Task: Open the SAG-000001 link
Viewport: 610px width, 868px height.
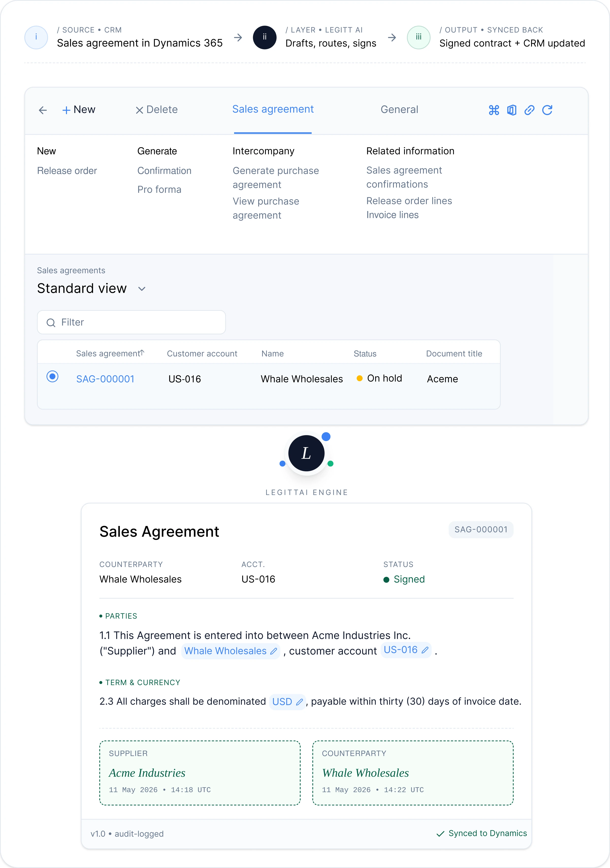Action: (x=105, y=379)
